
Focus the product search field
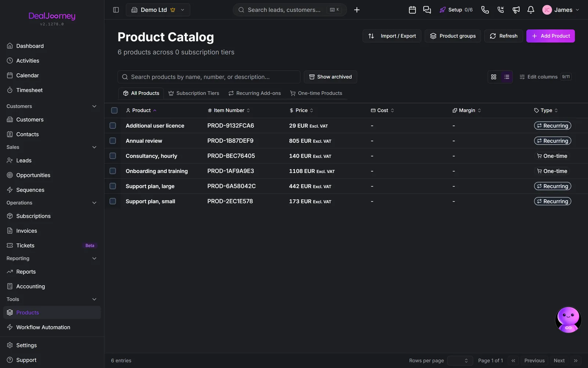[209, 77]
